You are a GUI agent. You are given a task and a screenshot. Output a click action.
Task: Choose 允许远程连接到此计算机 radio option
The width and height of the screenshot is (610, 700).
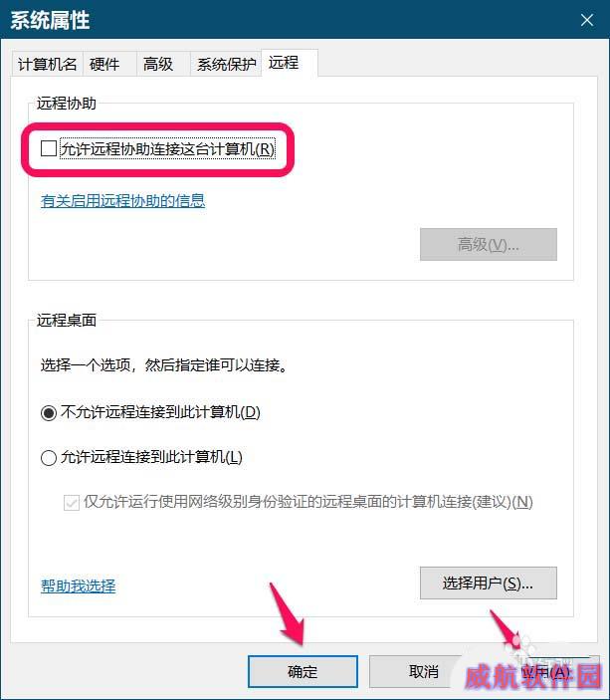(x=48, y=458)
